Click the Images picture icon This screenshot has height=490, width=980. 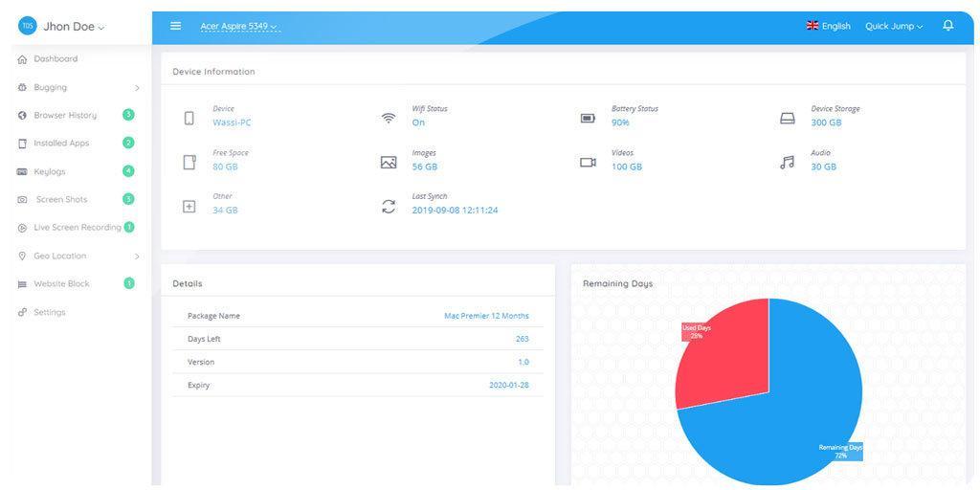[x=389, y=163]
